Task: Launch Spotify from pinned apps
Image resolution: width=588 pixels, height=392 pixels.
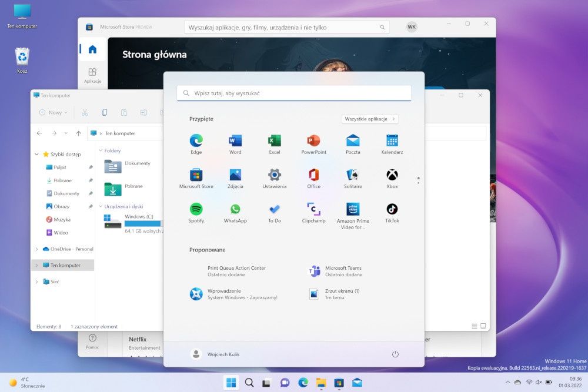Action: (x=196, y=213)
